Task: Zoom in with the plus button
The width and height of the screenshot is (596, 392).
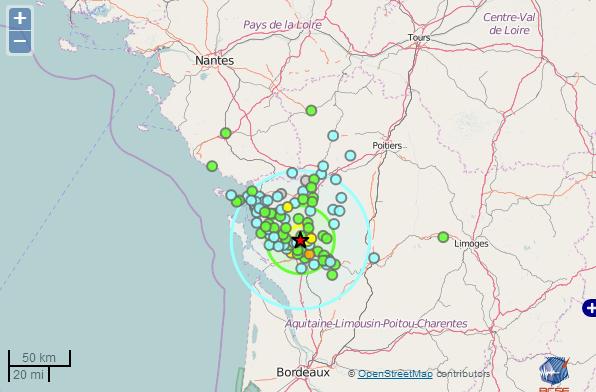Action: click(20, 19)
